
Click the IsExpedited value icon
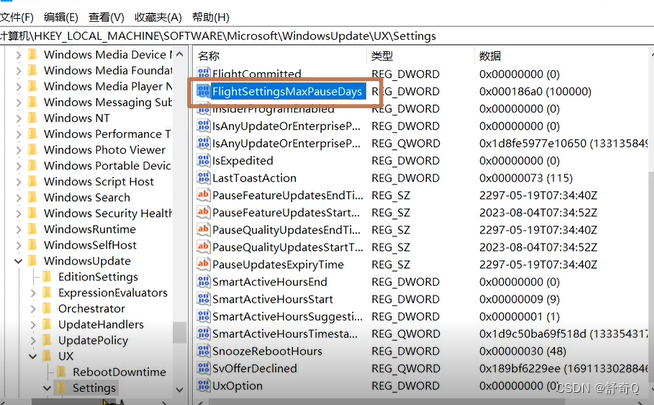(x=203, y=160)
